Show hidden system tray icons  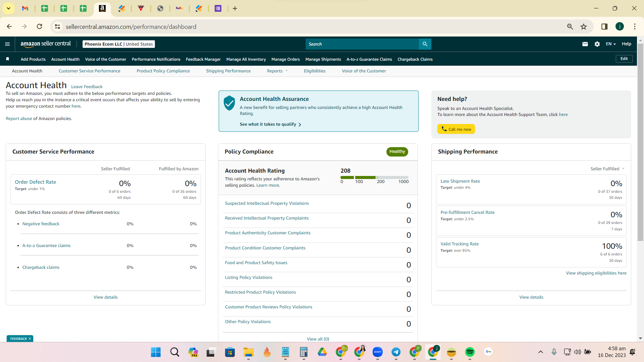[x=540, y=352]
